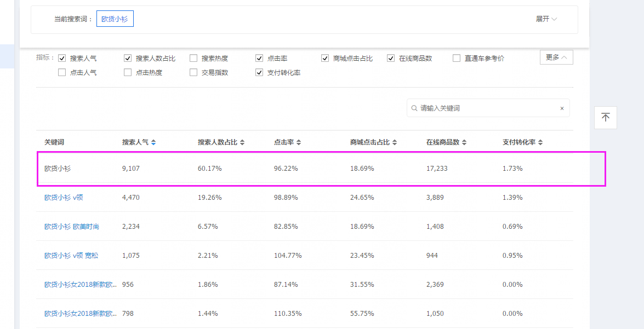Sort by 商城点击占比 column arrows

tap(395, 142)
